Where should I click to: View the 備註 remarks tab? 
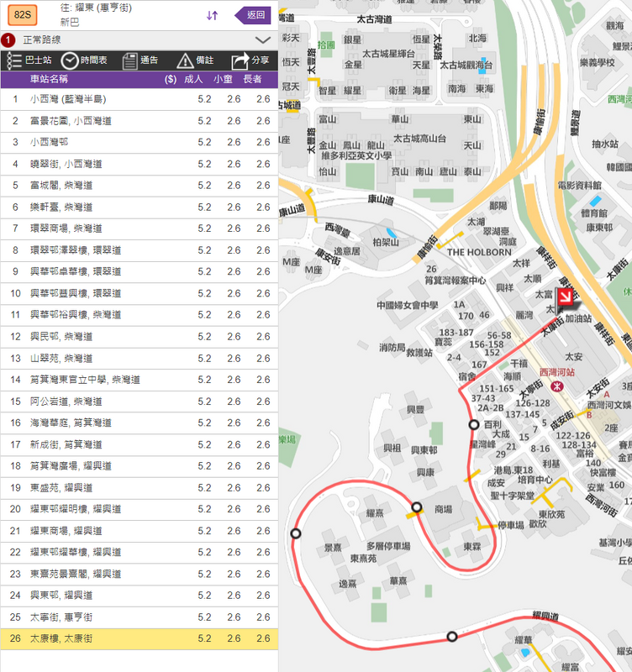point(196,60)
